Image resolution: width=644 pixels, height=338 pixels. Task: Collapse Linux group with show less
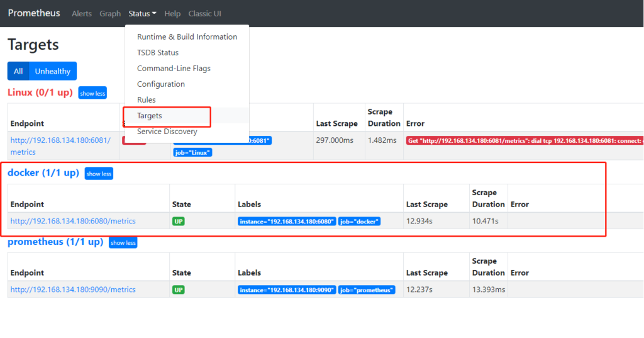point(92,93)
